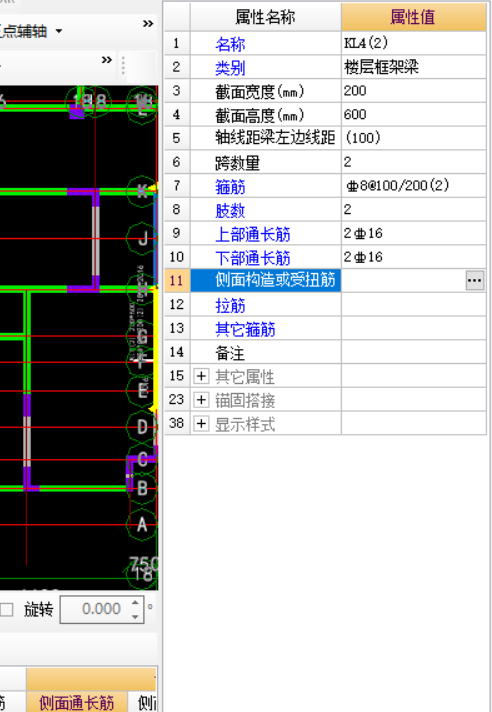
Task: Grab the toolbar drag handle dots
Action: [x=123, y=66]
